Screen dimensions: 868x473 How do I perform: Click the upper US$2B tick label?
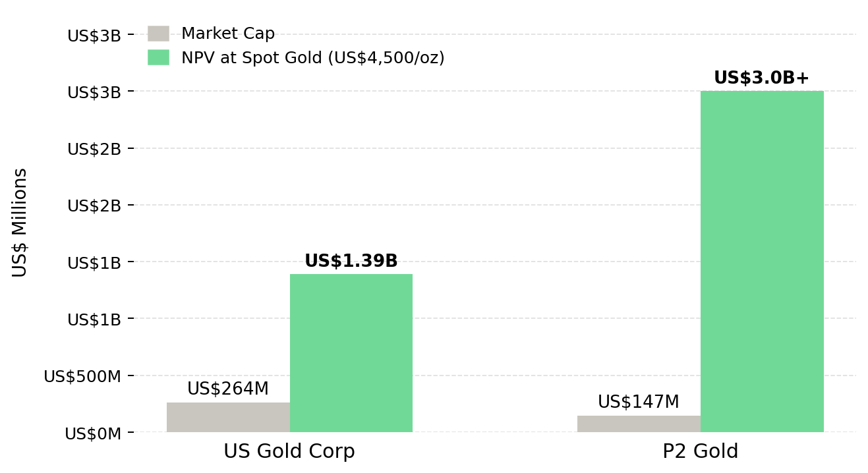[x=94, y=149]
